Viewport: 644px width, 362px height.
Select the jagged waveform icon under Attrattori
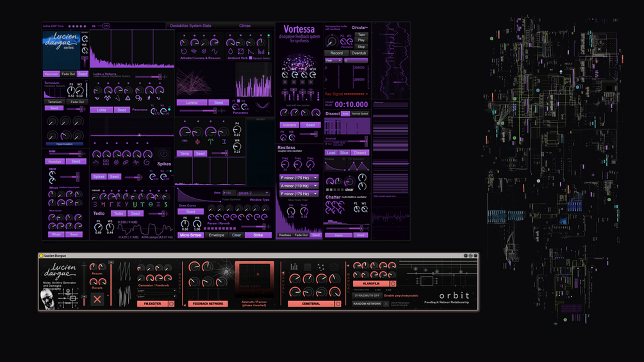tap(194, 51)
